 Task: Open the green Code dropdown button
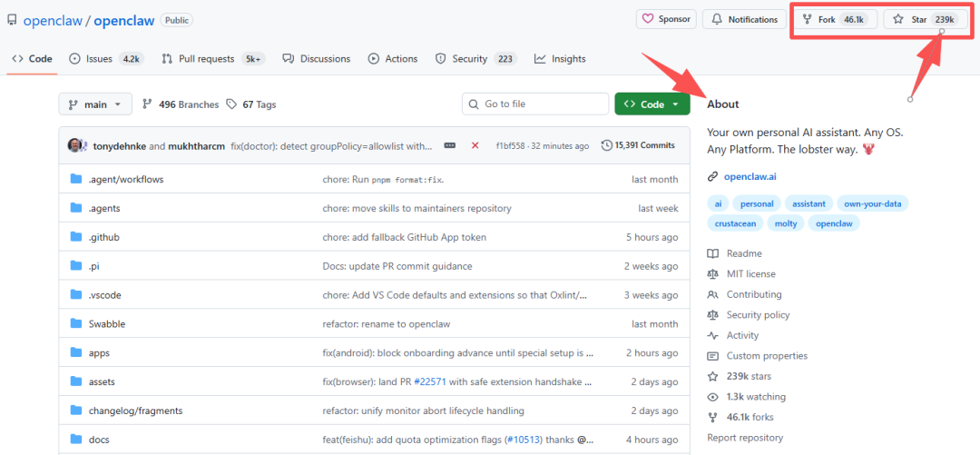click(x=652, y=104)
